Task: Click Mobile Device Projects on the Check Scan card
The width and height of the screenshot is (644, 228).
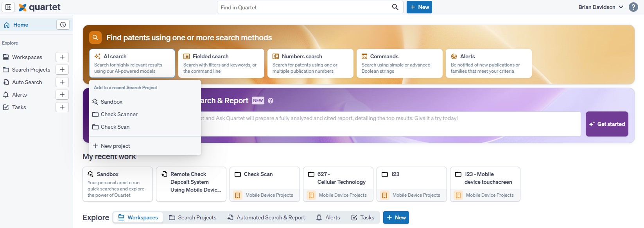Action: 269,195
